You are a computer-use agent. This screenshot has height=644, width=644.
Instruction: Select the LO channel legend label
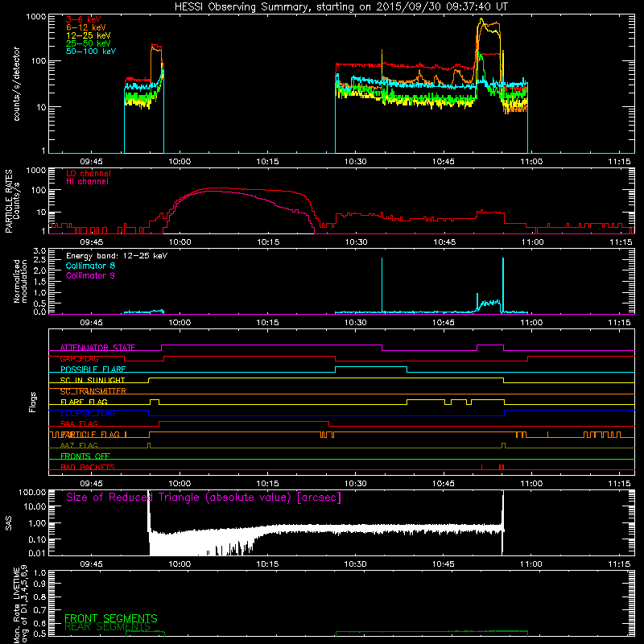click(x=89, y=173)
